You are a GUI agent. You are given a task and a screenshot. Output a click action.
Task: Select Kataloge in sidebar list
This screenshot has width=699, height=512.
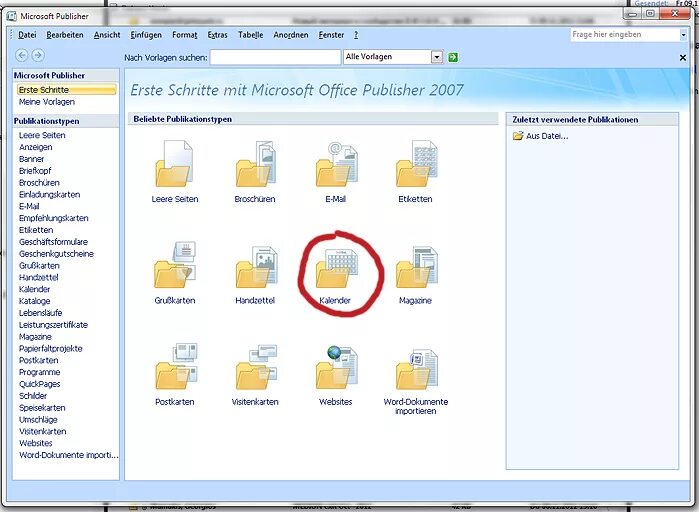coord(34,301)
